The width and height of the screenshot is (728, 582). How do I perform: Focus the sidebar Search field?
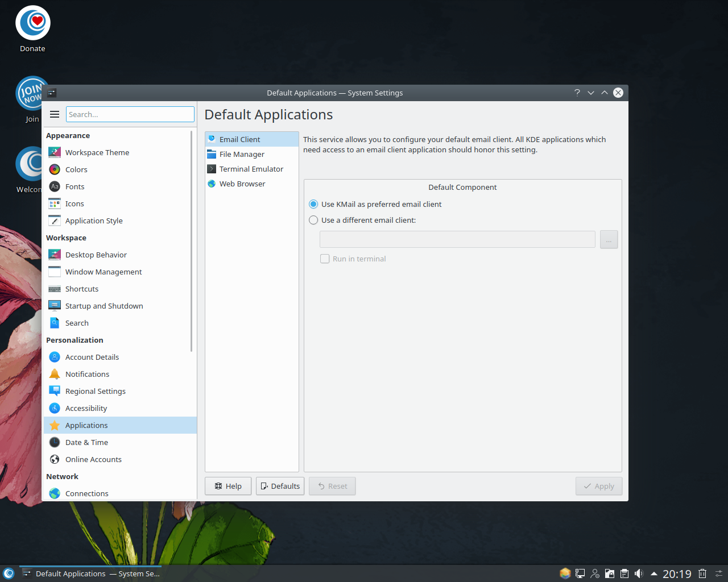(130, 114)
